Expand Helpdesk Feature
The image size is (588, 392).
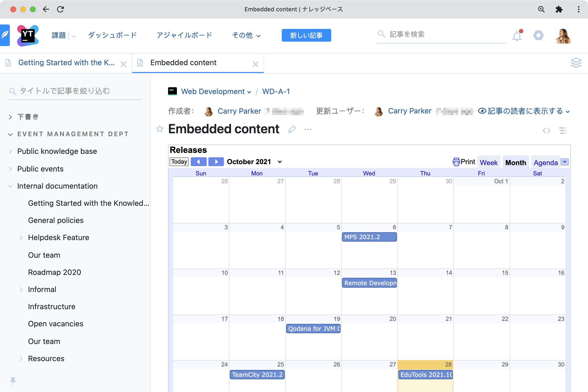coord(21,238)
